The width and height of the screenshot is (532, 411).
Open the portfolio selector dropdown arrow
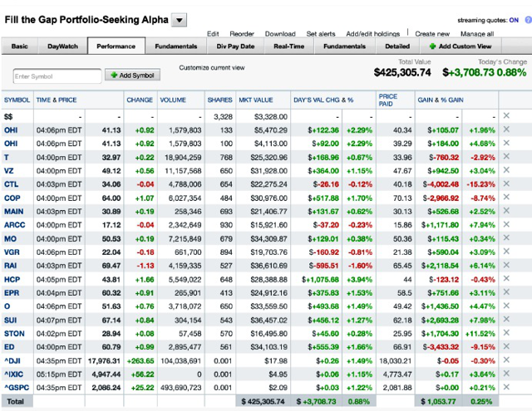[180, 20]
